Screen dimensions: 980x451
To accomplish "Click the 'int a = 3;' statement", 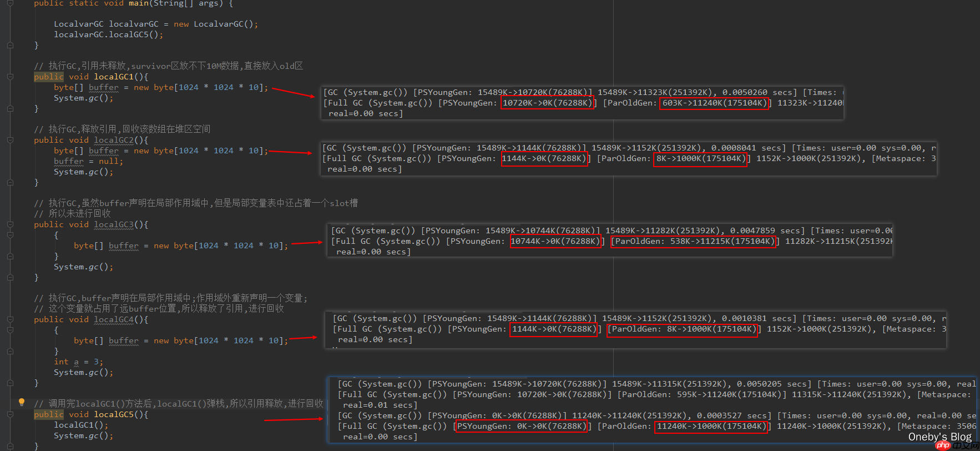I will pyautogui.click(x=78, y=362).
